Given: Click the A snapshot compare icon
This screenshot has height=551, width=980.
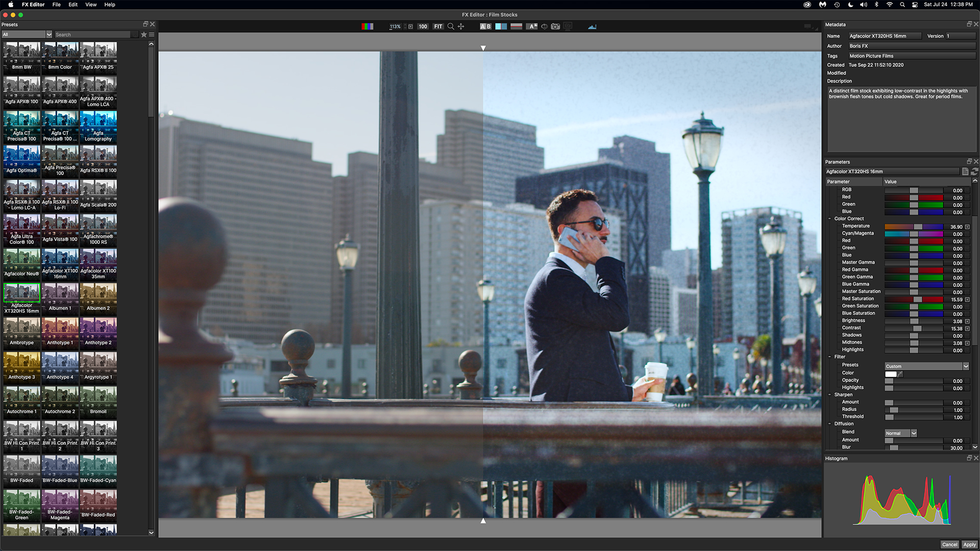Looking at the screenshot, I should (532, 27).
